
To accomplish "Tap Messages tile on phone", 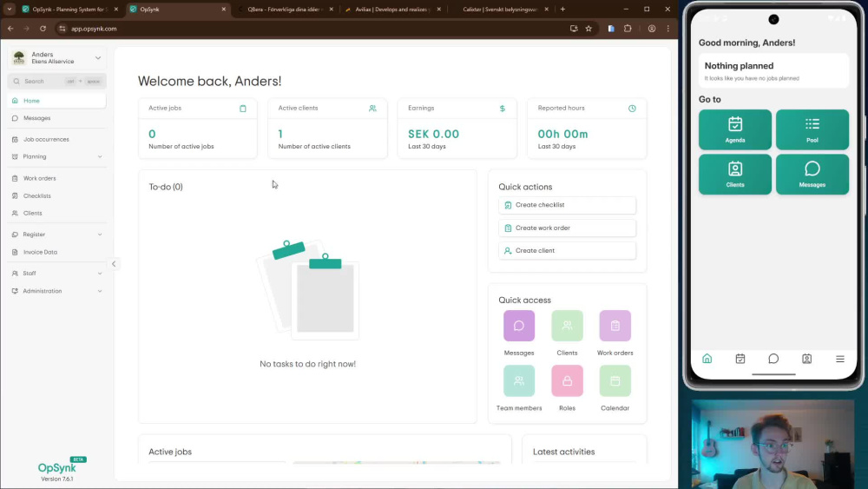I will [812, 175].
